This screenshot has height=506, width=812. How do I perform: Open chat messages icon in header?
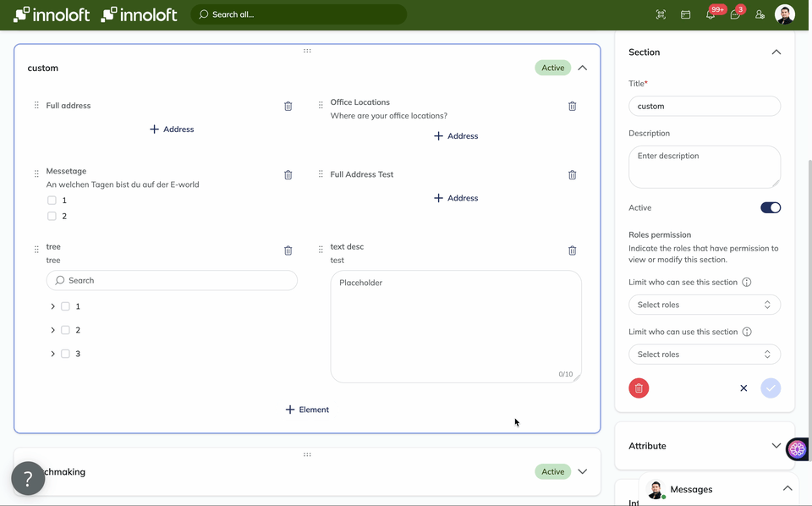[x=735, y=14]
